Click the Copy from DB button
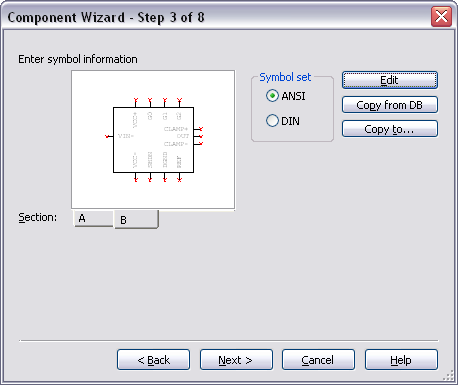Screen dimensions: 458x385 pyautogui.click(x=390, y=105)
